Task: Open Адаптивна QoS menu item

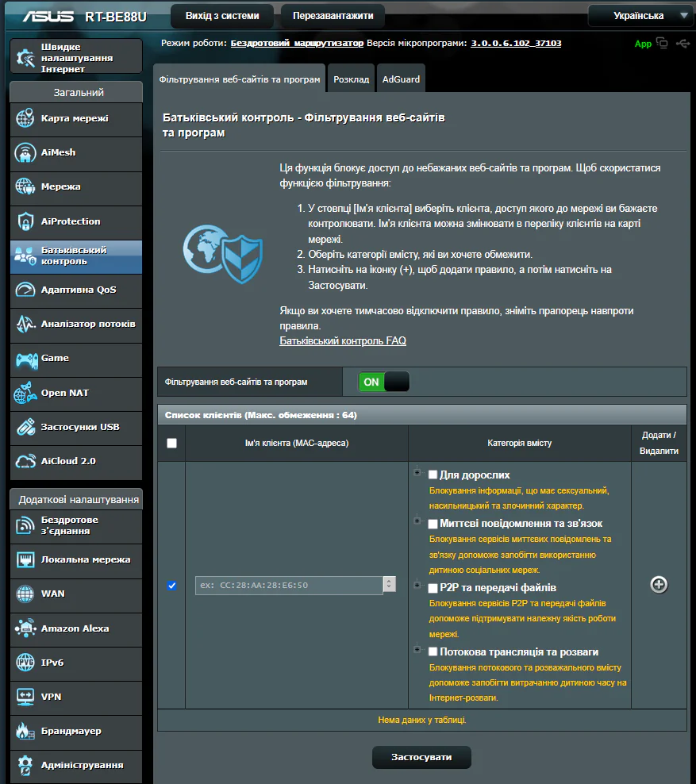Action: 76,290
